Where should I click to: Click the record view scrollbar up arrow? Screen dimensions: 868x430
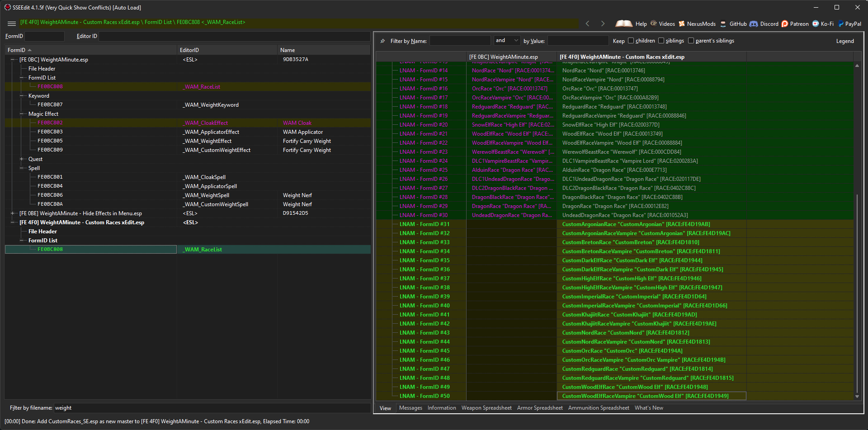pos(857,66)
